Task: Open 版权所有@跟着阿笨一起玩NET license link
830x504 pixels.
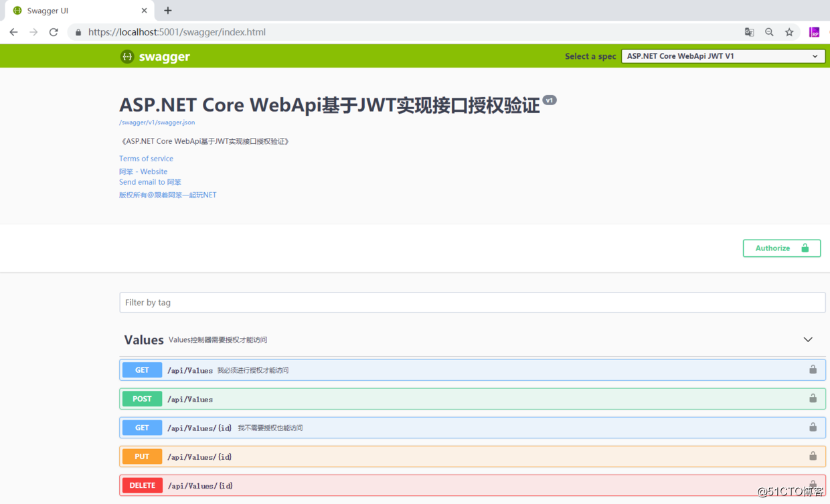Action: (168, 195)
